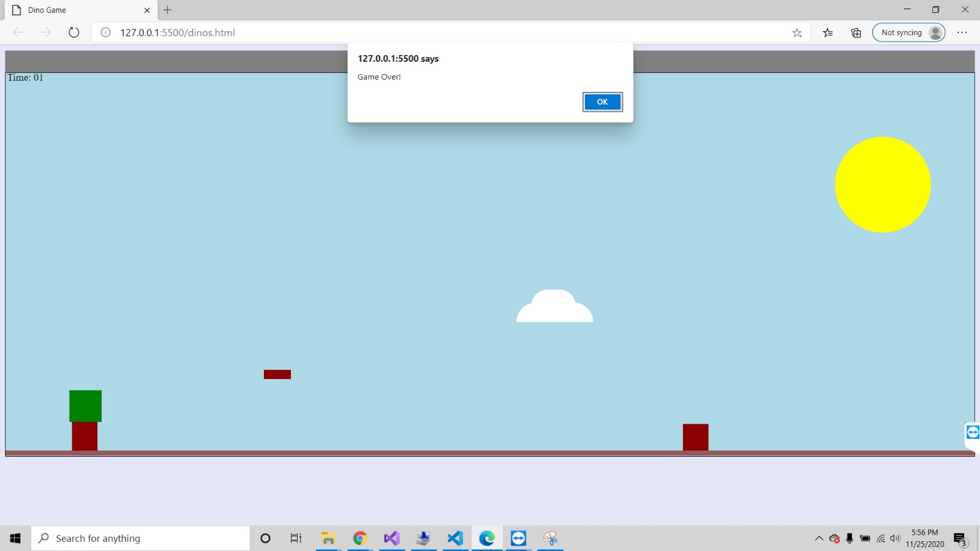Open network Wi-Fi settings in tray
The height and width of the screenshot is (551, 980).
coord(881,539)
